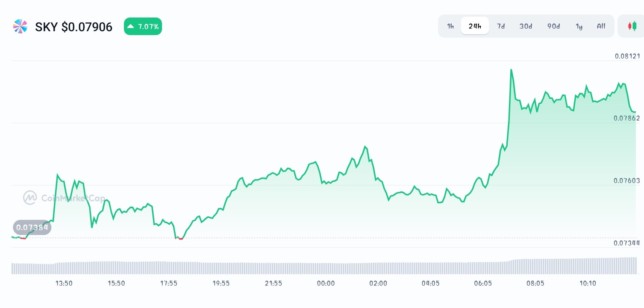
Task: Click the 00:00 time axis label
Action: coord(326,283)
